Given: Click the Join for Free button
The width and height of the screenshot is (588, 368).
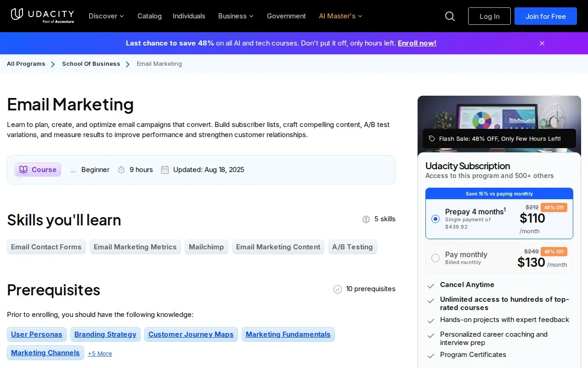Looking at the screenshot, I should point(546,16).
